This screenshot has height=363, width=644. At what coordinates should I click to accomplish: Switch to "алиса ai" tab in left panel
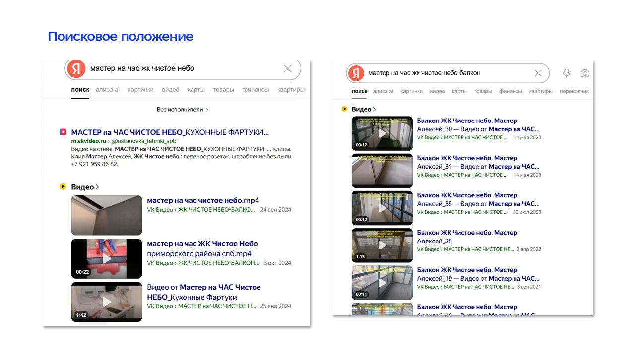click(108, 90)
